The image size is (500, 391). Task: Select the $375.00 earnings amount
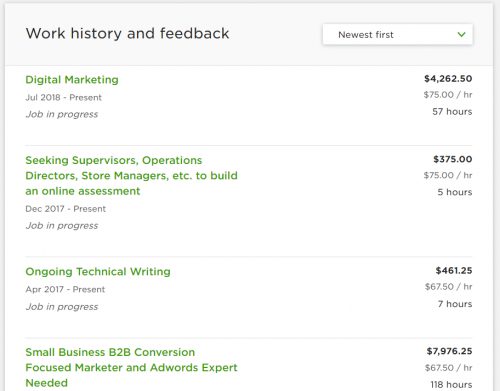pos(453,159)
